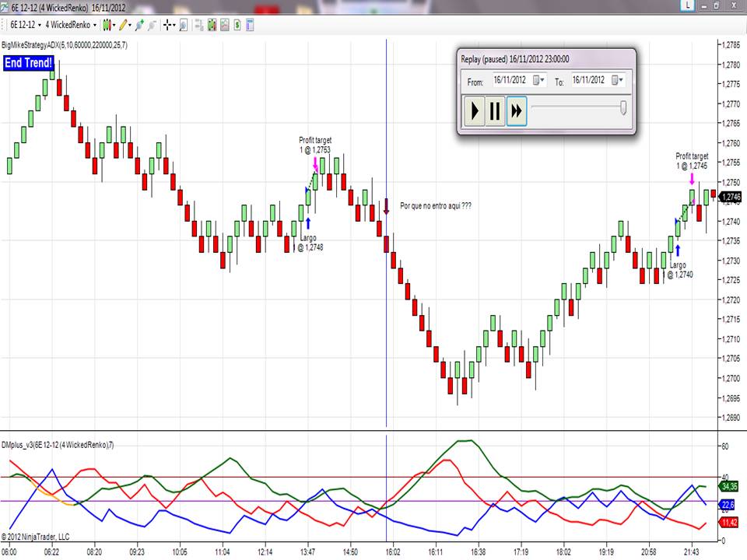The image size is (747, 560).
Task: Click the Replay (paused) window title
Action: 515,59
